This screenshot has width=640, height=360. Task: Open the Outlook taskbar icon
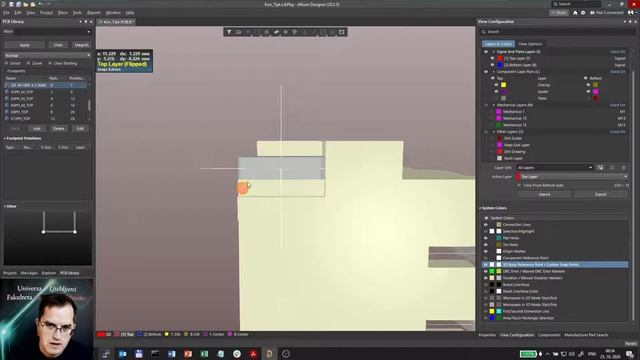122,353
